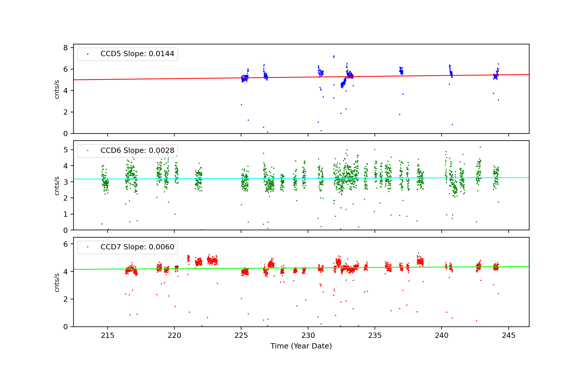This screenshot has height=367, width=588.
Task: Click the 8 tick label on CCD5 y-axis
Action: [65, 48]
